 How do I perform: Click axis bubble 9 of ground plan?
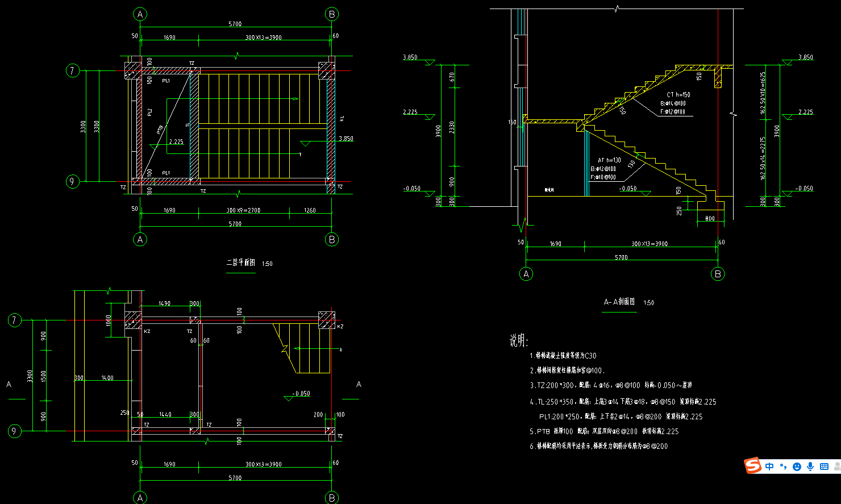click(x=15, y=431)
